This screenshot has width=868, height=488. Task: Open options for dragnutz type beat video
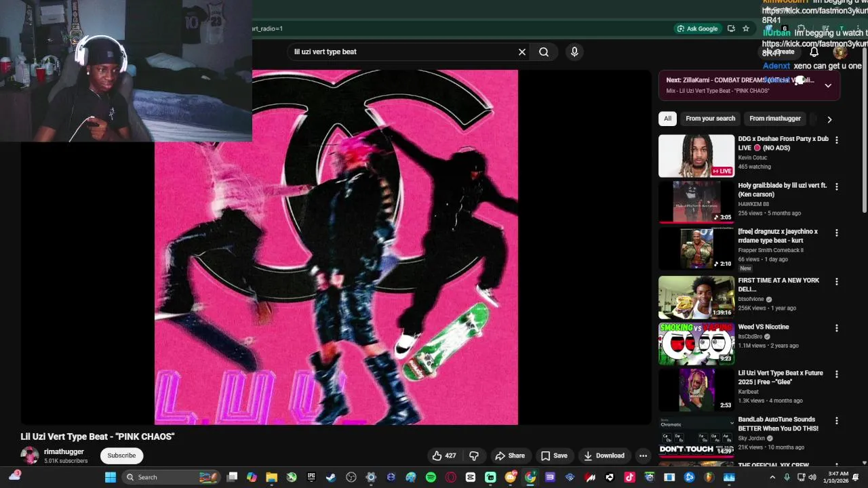point(836,232)
